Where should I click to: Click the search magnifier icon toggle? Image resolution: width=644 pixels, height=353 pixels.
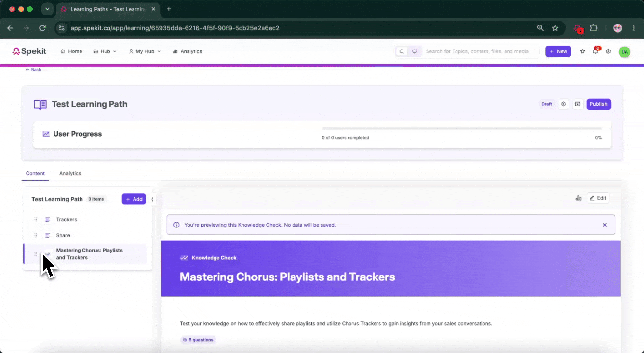coord(402,51)
